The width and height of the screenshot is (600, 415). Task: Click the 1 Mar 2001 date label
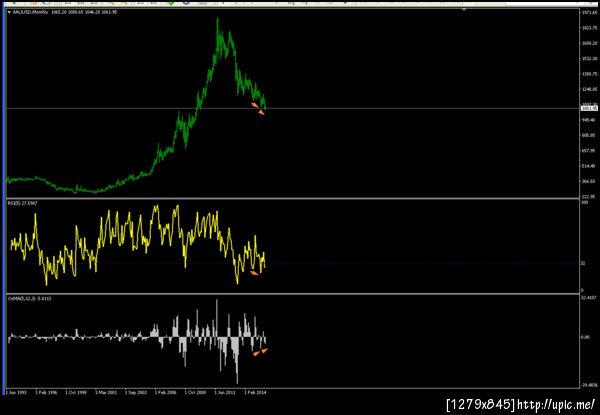point(106,392)
